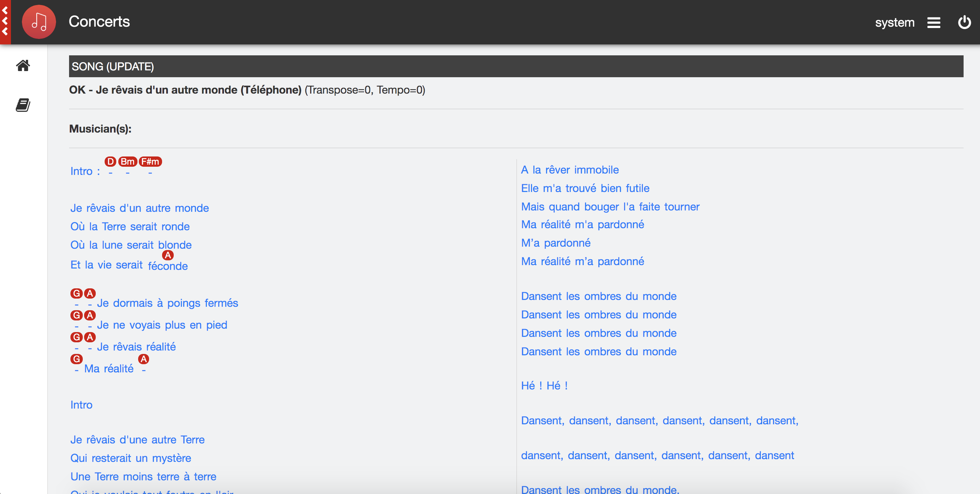This screenshot has width=980, height=494.
Task: Click the 'SONG (UPDATE)' header bar
Action: point(516,66)
